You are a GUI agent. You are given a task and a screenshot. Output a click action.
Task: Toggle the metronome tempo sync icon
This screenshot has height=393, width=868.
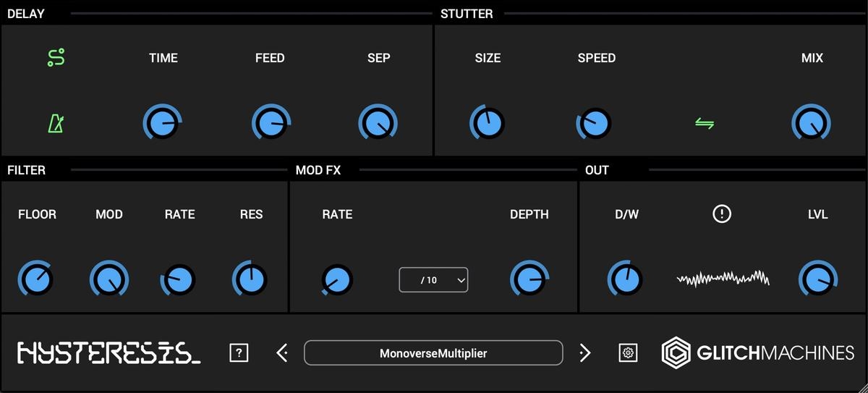pos(56,124)
